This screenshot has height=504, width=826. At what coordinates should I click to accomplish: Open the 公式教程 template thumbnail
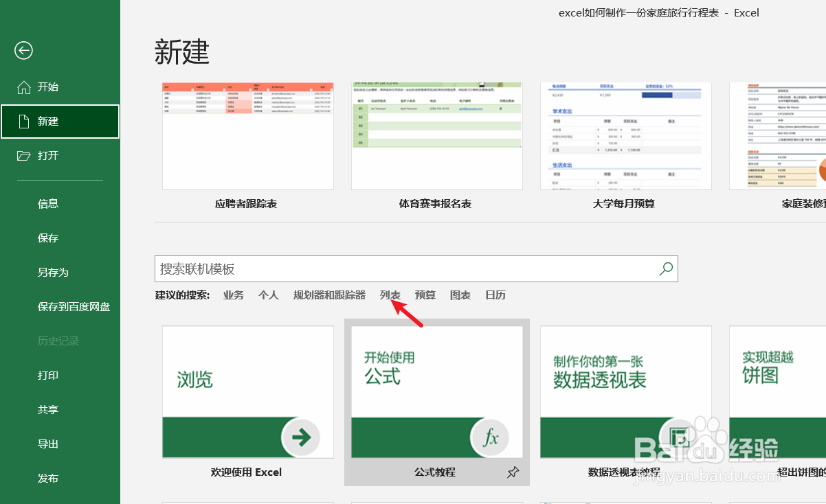point(437,392)
